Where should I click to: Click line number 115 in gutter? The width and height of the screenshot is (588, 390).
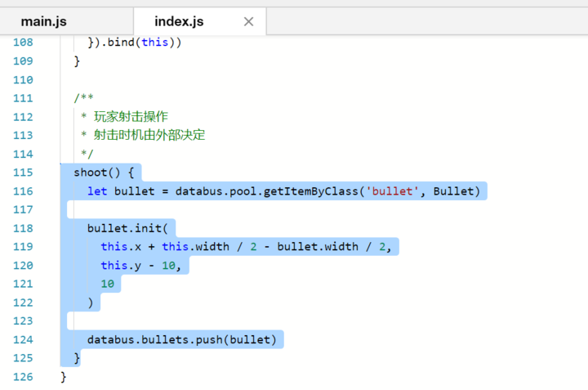[x=23, y=173]
